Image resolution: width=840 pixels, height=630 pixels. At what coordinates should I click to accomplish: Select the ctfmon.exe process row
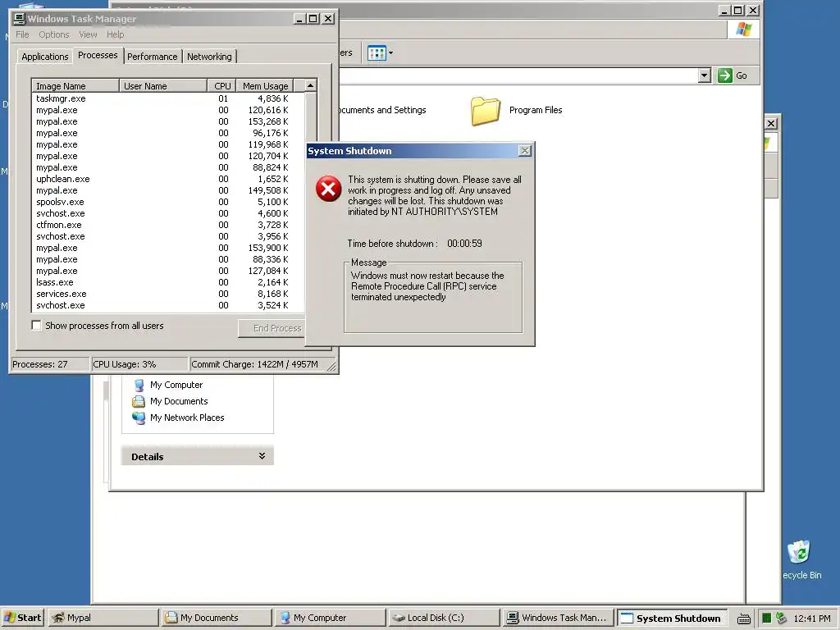(167, 225)
